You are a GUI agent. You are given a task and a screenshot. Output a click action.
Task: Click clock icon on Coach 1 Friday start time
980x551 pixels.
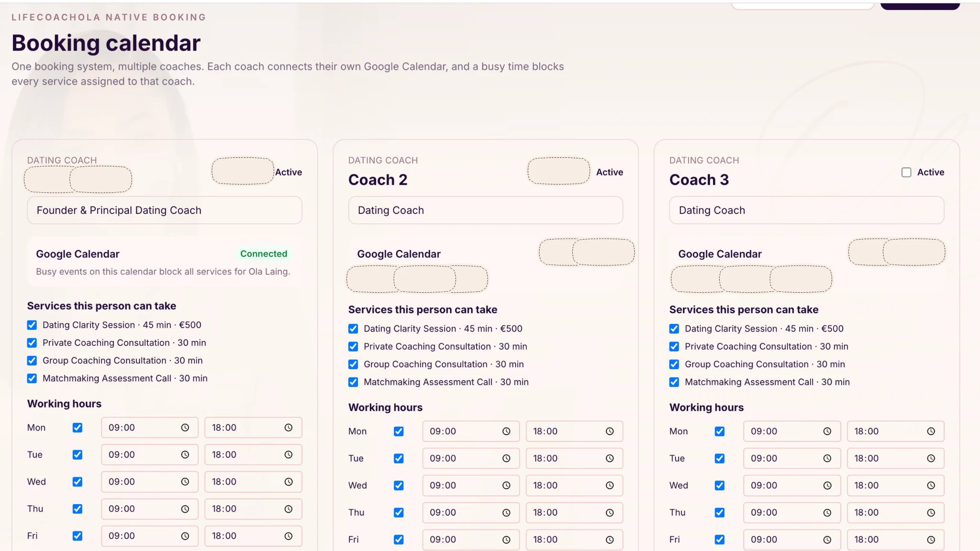click(x=185, y=536)
